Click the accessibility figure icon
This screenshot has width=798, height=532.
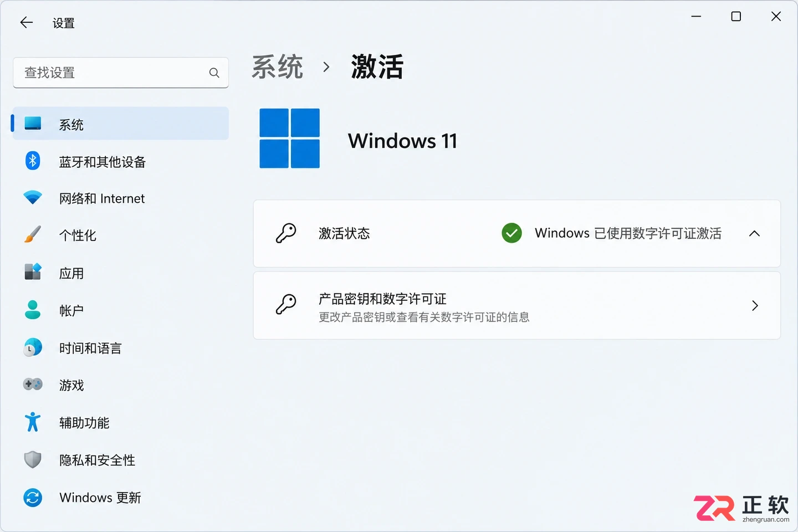coord(33,422)
